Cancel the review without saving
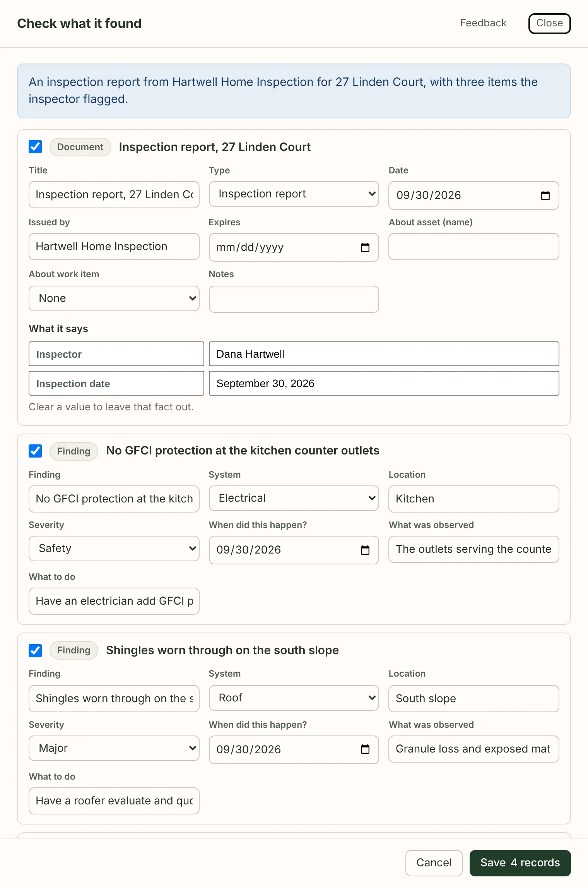This screenshot has height=888, width=588. [434, 863]
